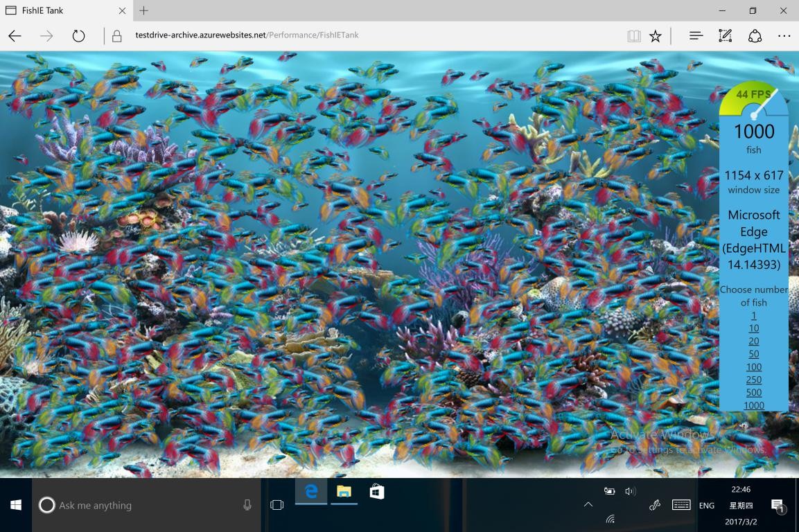Set fish count to 100
799x532 pixels.
(x=754, y=367)
